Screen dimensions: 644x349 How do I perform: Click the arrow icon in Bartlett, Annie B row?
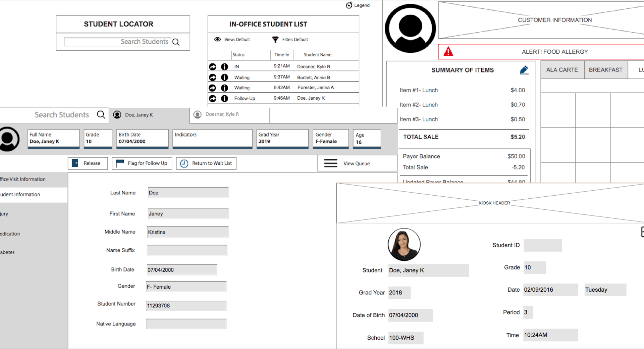(213, 78)
